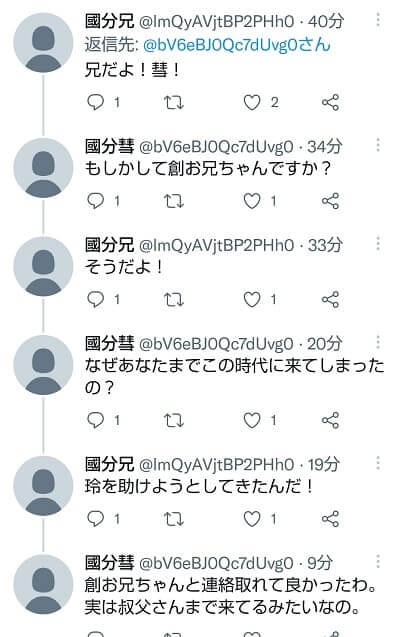Like the tweet 'そうだよ！'
Viewport: 400px width, 637px height.
coord(252,300)
